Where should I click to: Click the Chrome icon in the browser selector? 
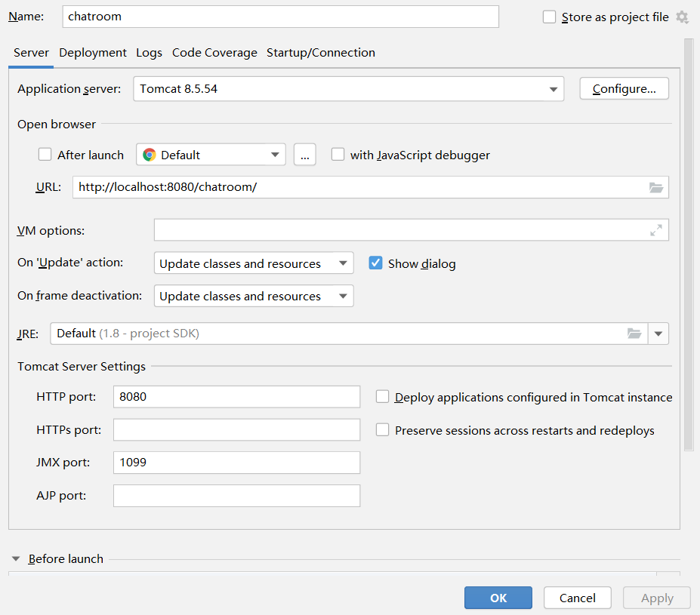150,155
